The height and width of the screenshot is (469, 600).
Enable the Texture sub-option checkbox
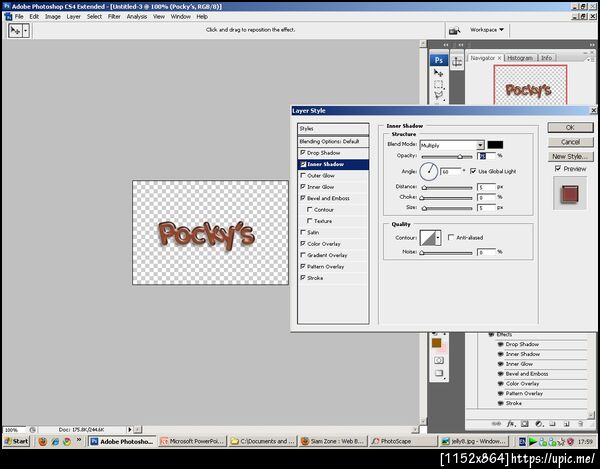click(310, 221)
